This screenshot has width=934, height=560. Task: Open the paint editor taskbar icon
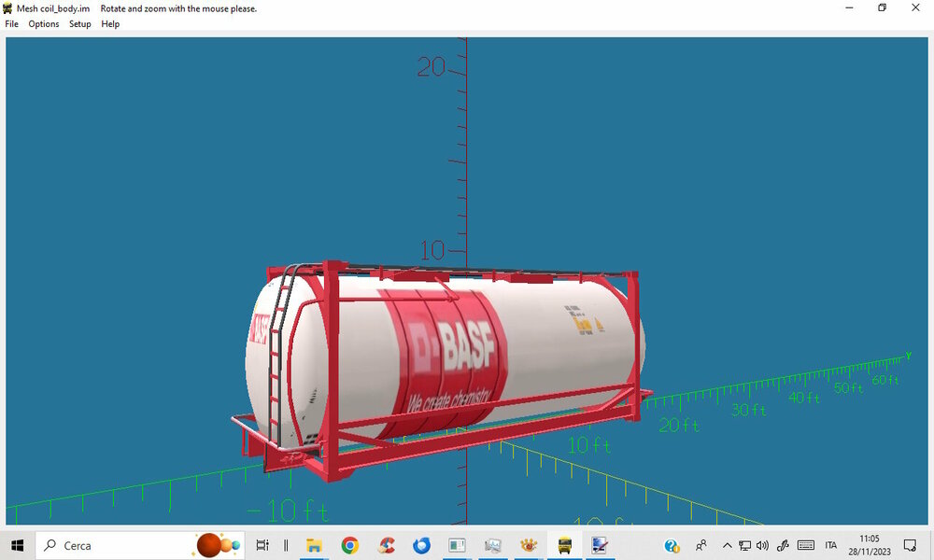coord(600,545)
